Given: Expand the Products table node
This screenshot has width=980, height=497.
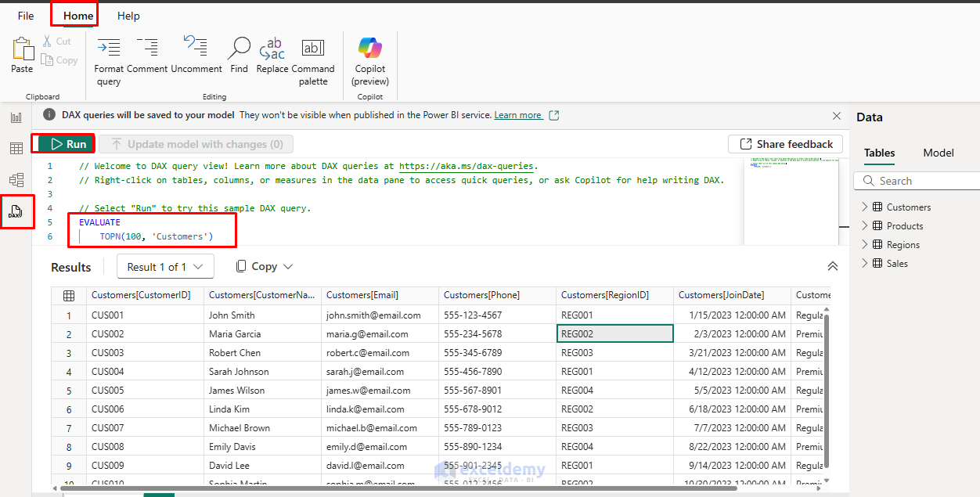Looking at the screenshot, I should click(x=865, y=226).
